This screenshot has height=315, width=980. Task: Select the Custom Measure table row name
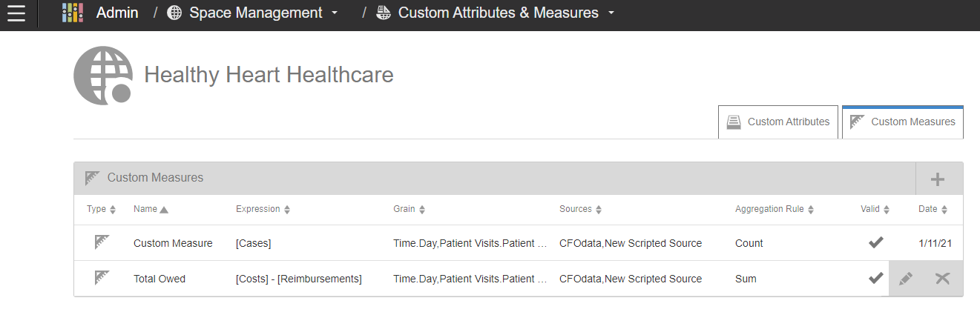pos(173,243)
